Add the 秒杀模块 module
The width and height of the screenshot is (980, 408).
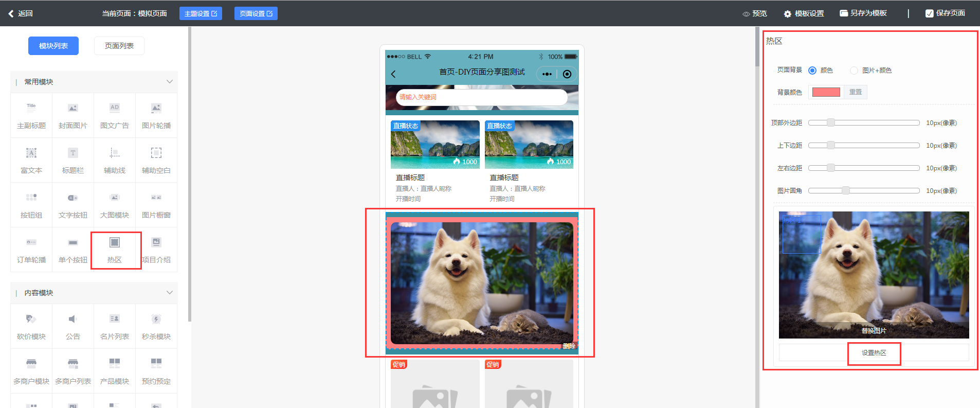point(156,326)
